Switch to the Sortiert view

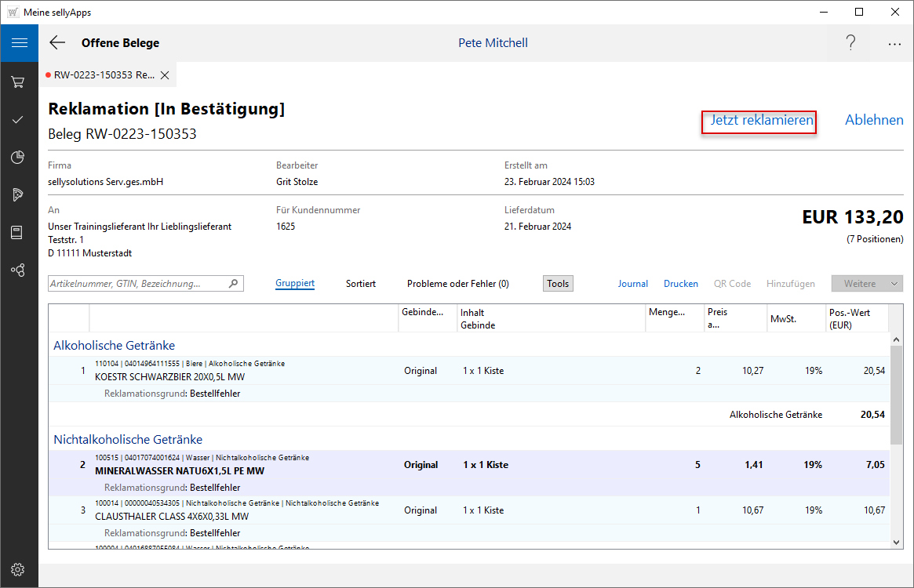tap(360, 284)
